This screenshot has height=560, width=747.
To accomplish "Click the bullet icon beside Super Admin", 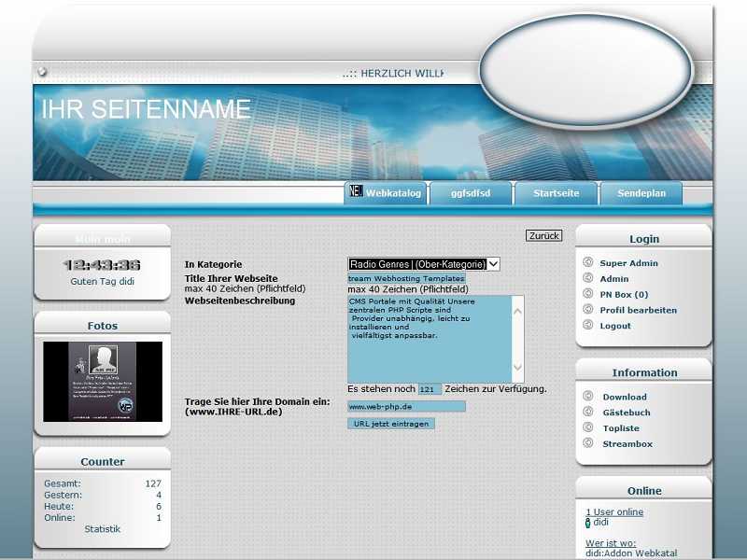I will [x=588, y=262].
